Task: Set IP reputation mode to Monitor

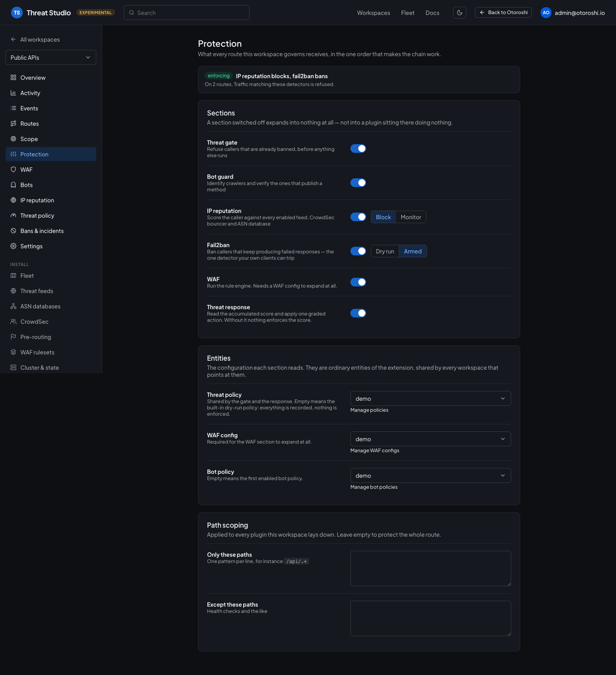Action: (411, 217)
